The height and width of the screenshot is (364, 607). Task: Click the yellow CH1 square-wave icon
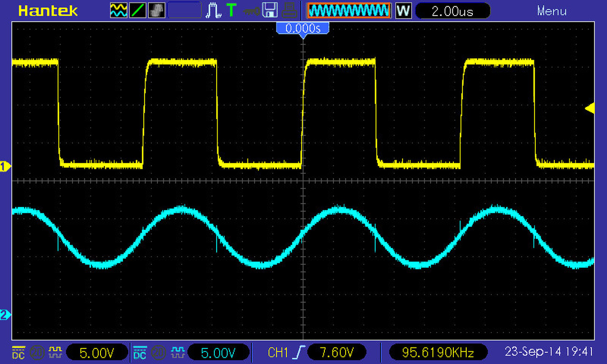click(55, 352)
